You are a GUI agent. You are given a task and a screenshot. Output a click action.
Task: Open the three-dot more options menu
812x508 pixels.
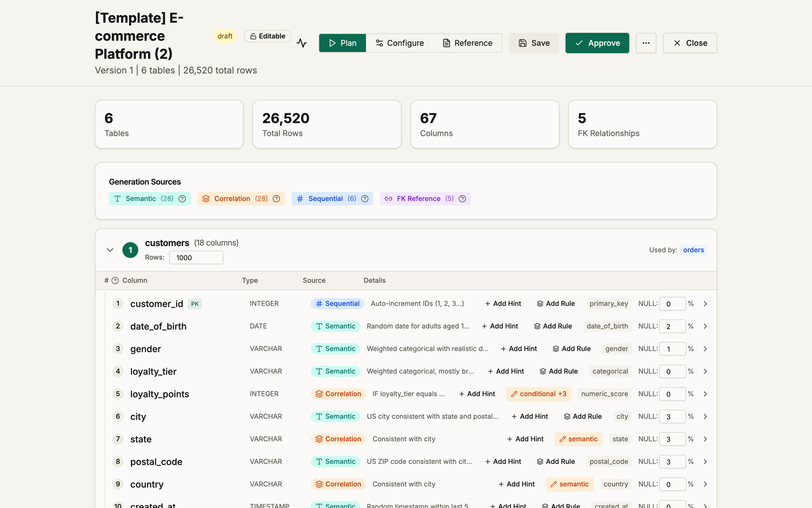coord(646,43)
